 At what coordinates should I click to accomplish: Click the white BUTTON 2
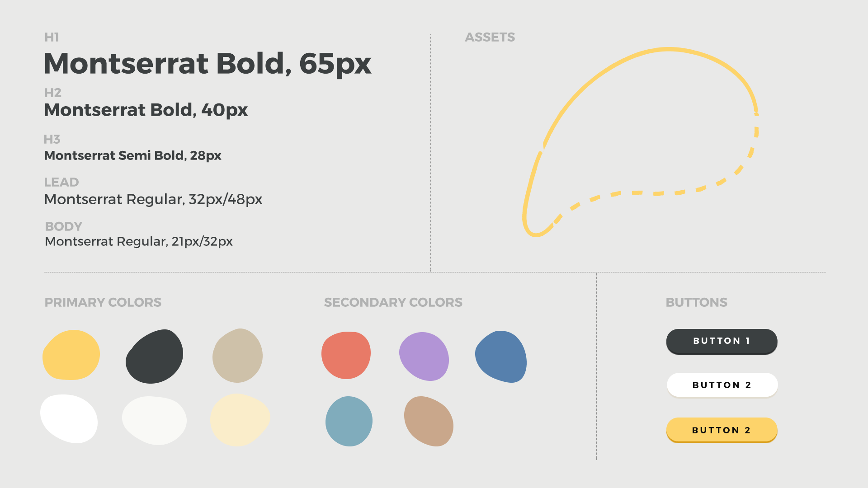point(722,385)
